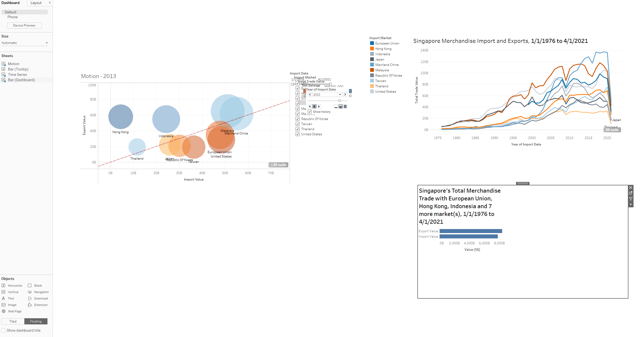Image resolution: width=644 pixels, height=337 pixels.
Task: Switch to the Layout tab
Action: (36, 3)
